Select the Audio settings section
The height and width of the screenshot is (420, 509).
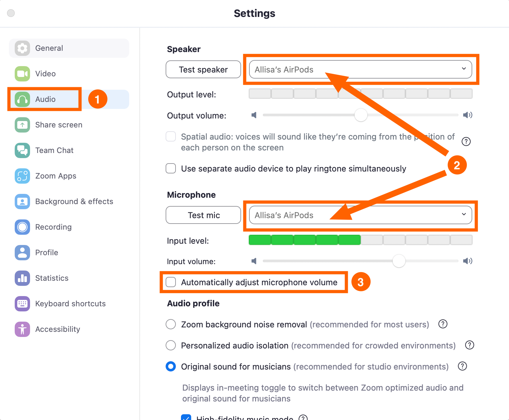coord(69,99)
